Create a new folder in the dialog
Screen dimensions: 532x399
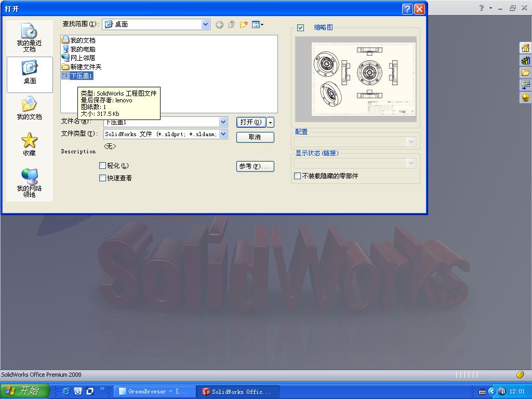pyautogui.click(x=243, y=24)
